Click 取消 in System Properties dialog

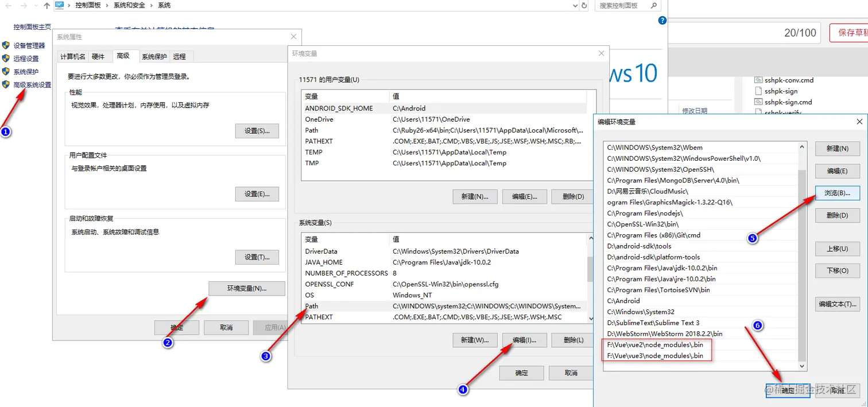(x=226, y=327)
